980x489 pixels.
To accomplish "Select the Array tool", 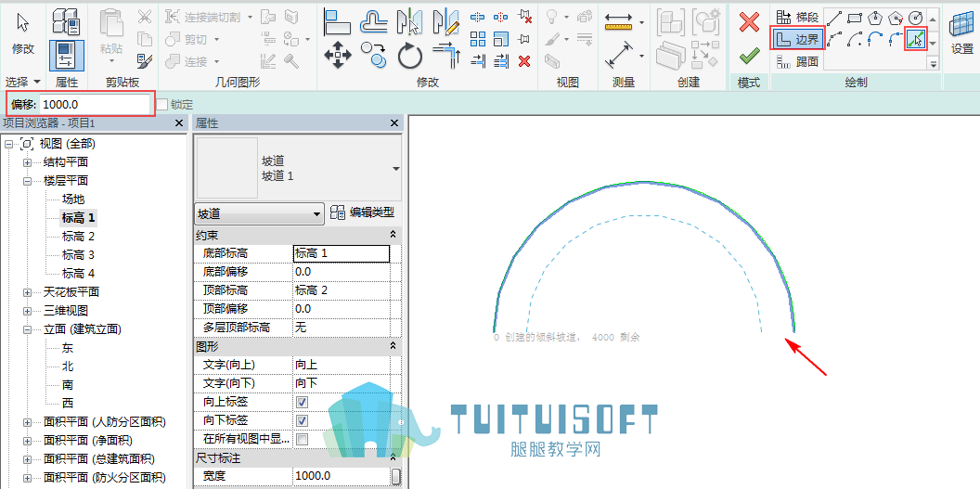I will [478, 39].
